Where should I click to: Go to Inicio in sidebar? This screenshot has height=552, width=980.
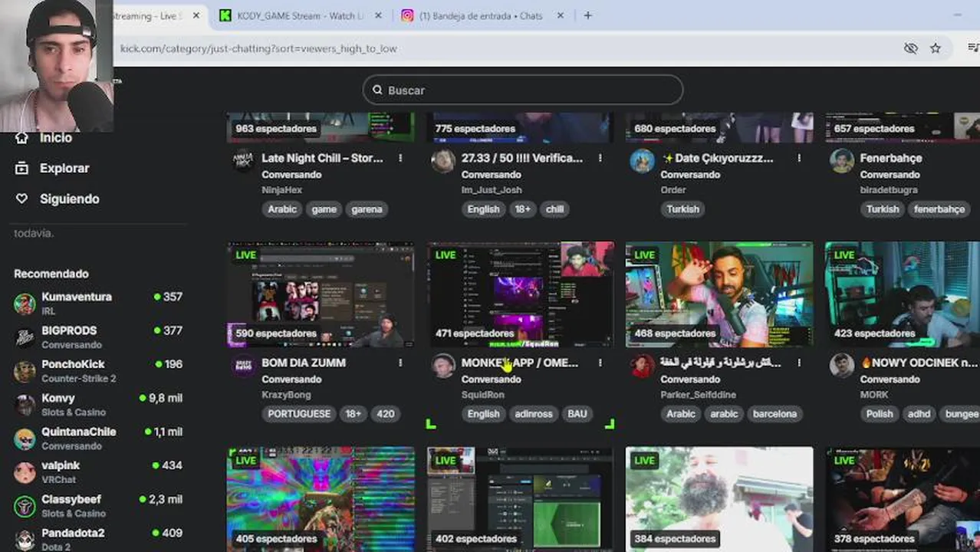[x=56, y=138]
